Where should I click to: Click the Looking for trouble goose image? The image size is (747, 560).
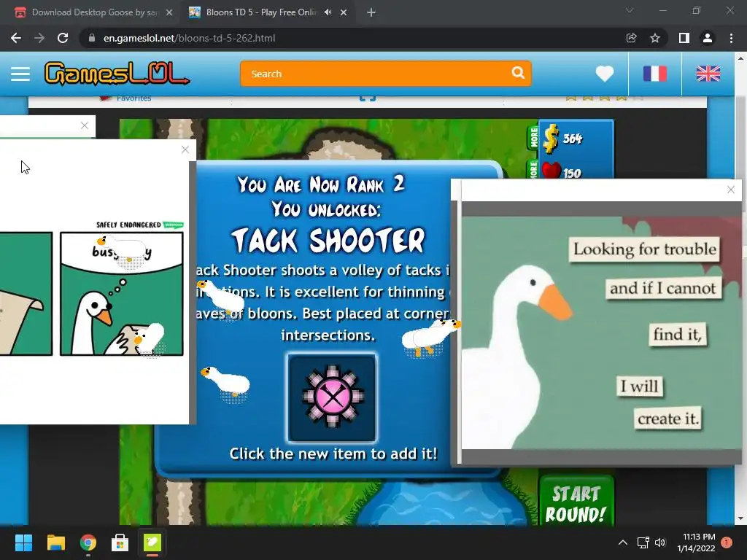[x=602, y=332]
